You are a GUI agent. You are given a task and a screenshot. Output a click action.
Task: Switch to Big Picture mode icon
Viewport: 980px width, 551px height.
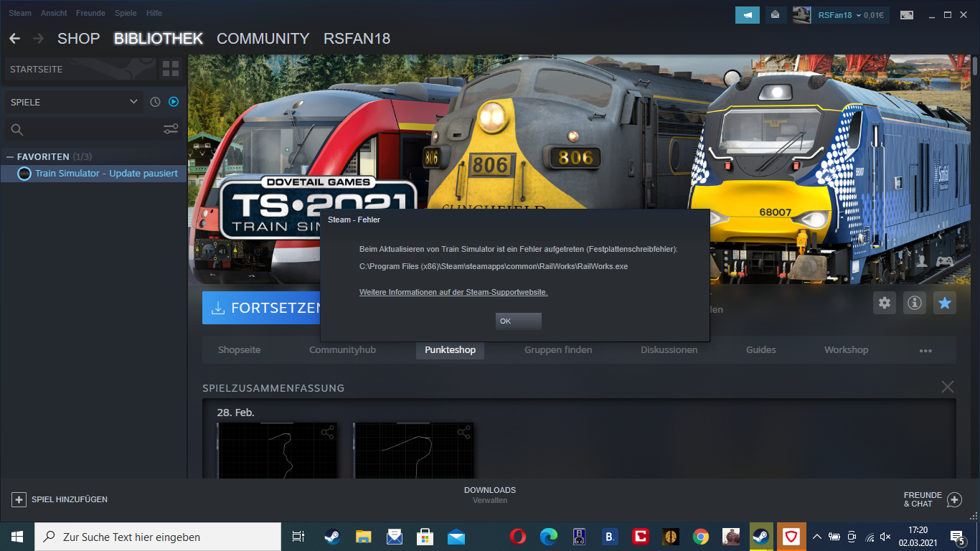point(907,14)
